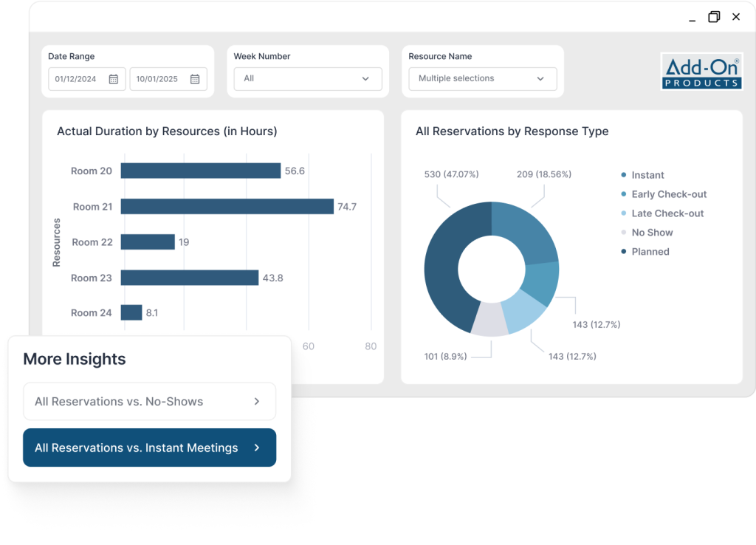Expand the Week Number dropdown
This screenshot has height=545, width=756.
tap(308, 79)
